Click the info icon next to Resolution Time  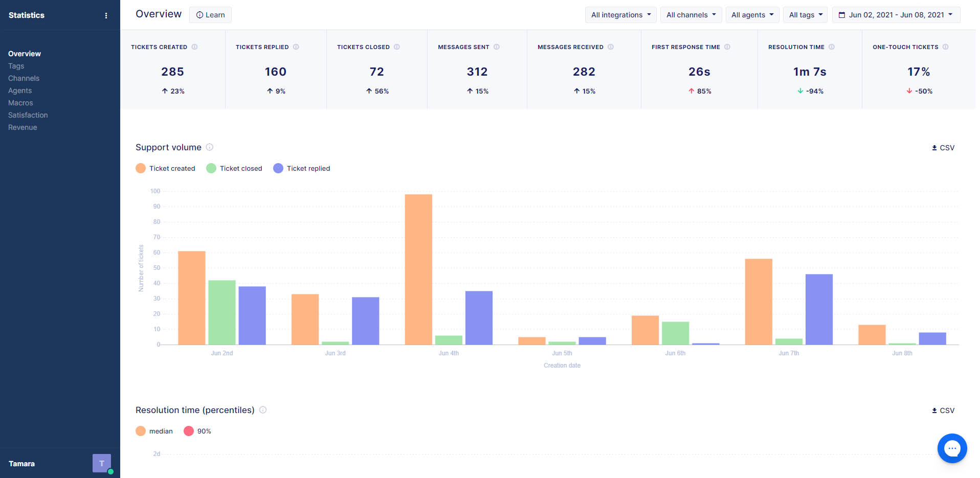[x=831, y=47]
